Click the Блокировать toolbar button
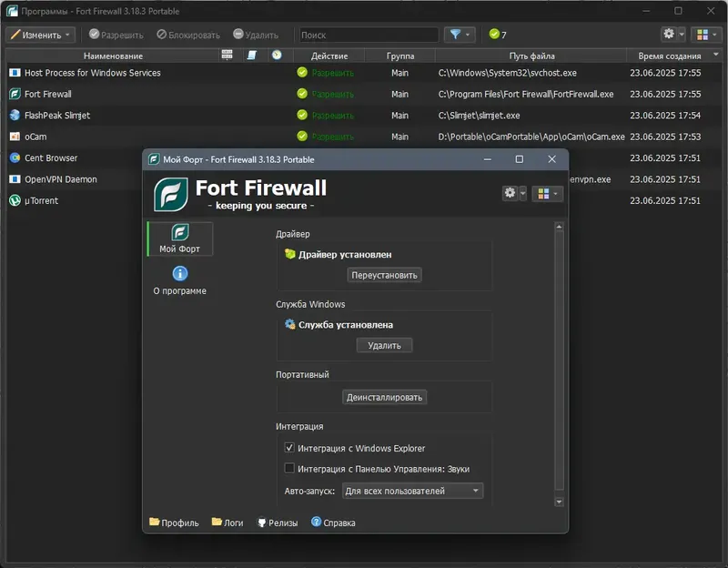The width and height of the screenshot is (728, 568). [x=188, y=35]
